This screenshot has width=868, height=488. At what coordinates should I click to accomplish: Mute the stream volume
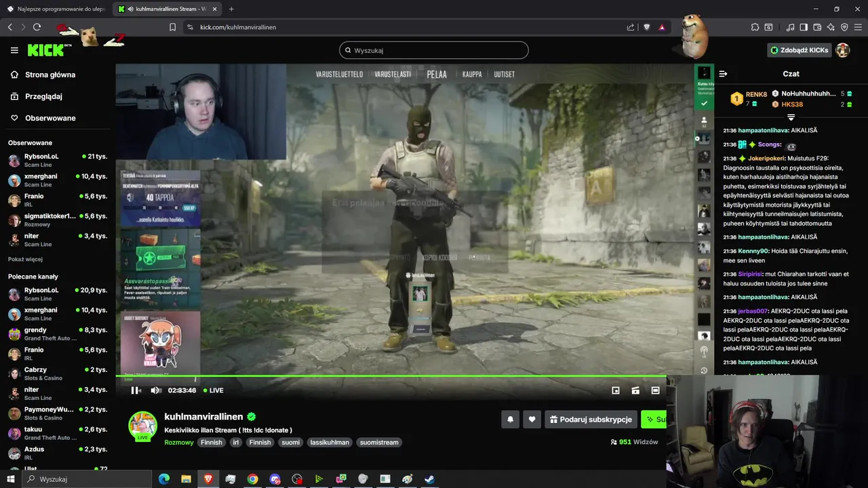pyautogui.click(x=155, y=390)
